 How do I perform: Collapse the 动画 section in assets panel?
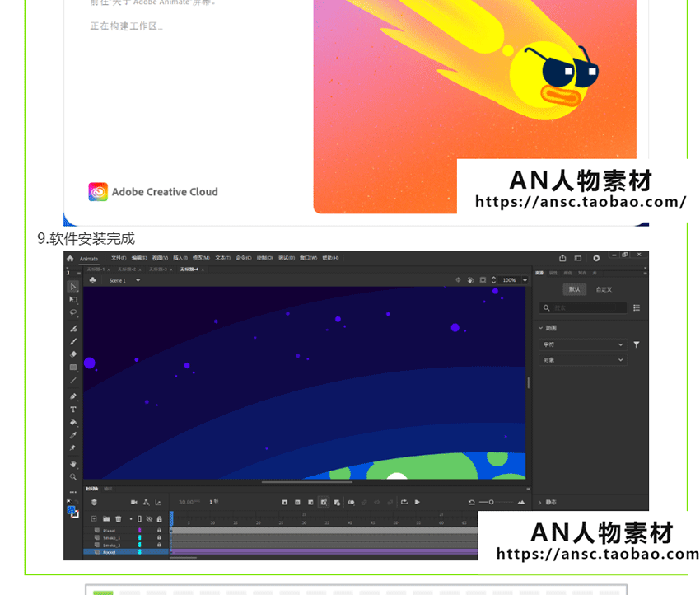pos(541,328)
